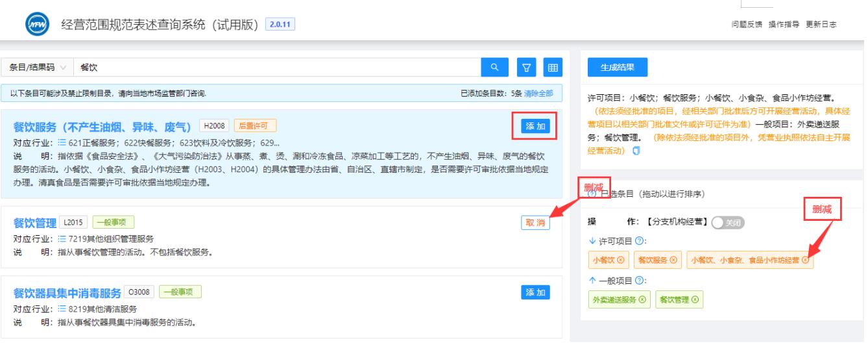This screenshot has width=868, height=343.
Task: Remove the 小餐饮 tag via its X
Action: [x=621, y=260]
